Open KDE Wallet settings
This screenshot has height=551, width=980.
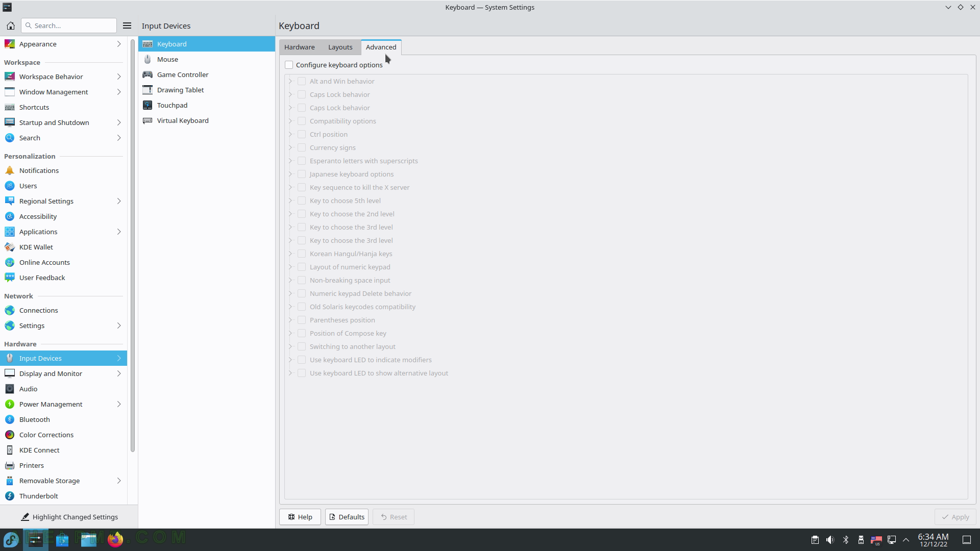63,247
